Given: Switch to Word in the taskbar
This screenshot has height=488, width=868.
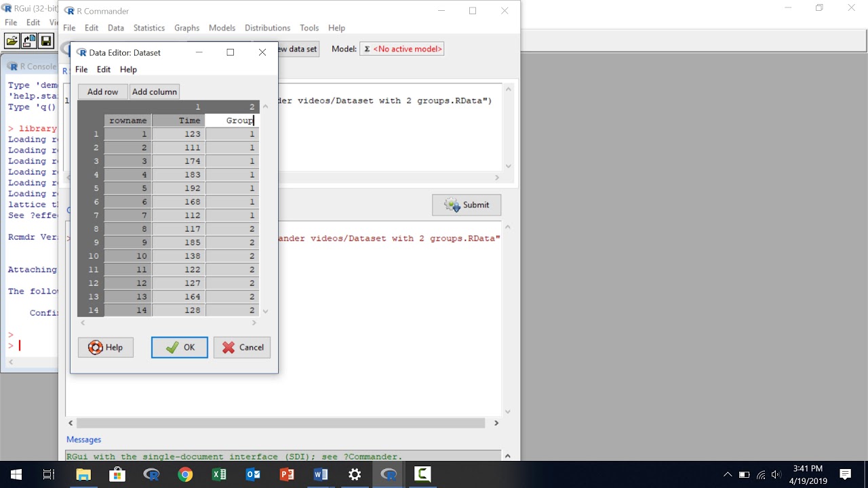Looking at the screenshot, I should click(321, 474).
